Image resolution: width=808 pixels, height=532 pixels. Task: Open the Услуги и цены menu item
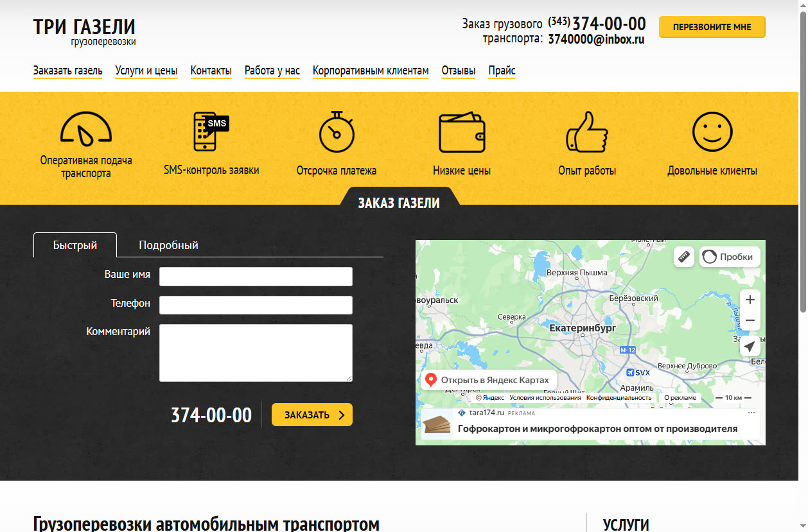tap(146, 71)
